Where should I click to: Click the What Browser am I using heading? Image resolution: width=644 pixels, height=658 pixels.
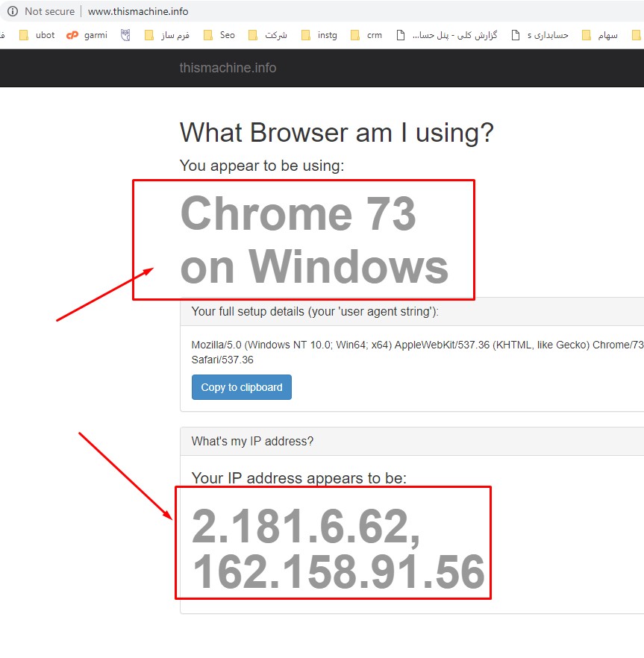point(337,133)
